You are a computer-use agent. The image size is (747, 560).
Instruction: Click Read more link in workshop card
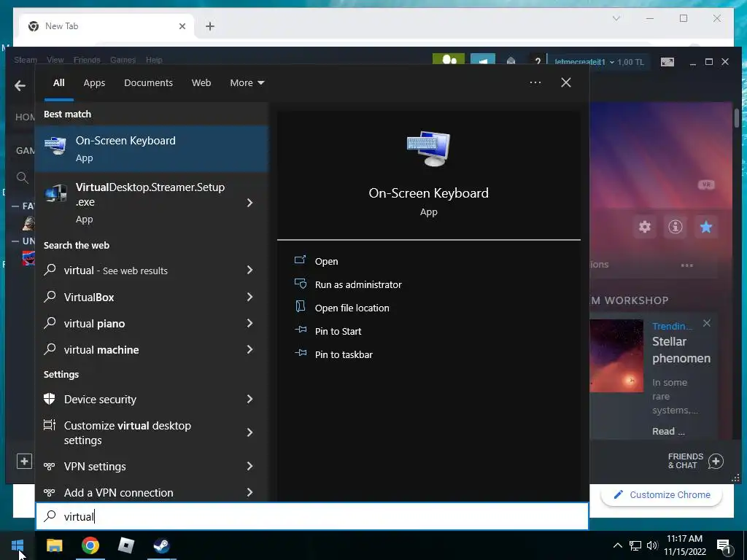tap(668, 431)
